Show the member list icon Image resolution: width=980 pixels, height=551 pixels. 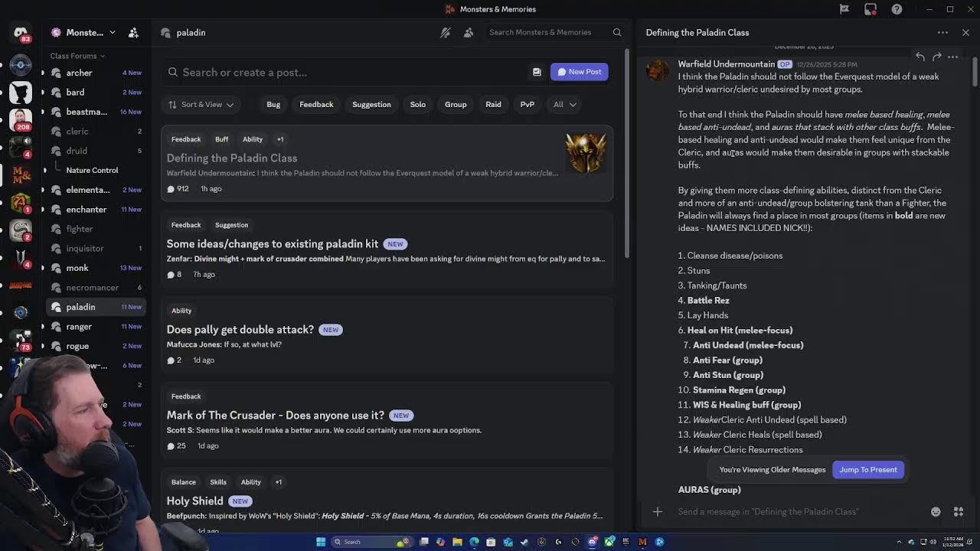click(x=469, y=33)
